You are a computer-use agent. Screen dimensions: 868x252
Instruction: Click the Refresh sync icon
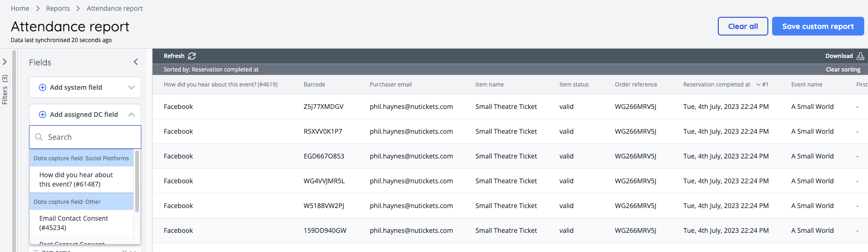192,56
